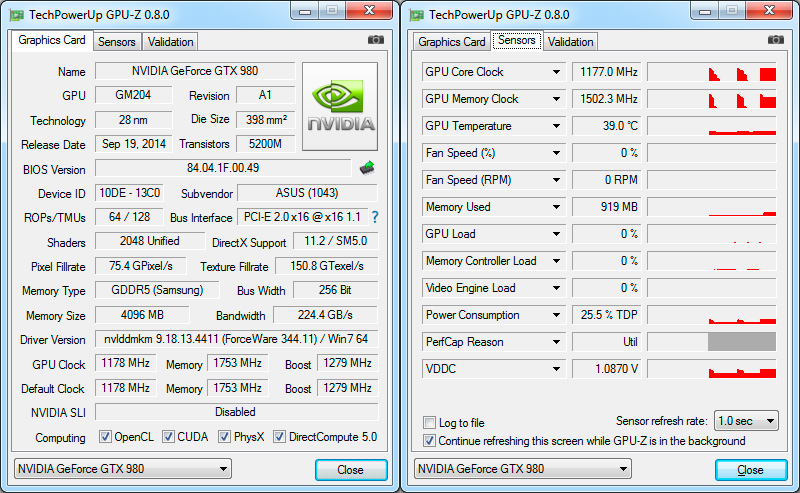Toggle the CUDA checkbox
This screenshot has height=493, width=800.
[x=168, y=437]
